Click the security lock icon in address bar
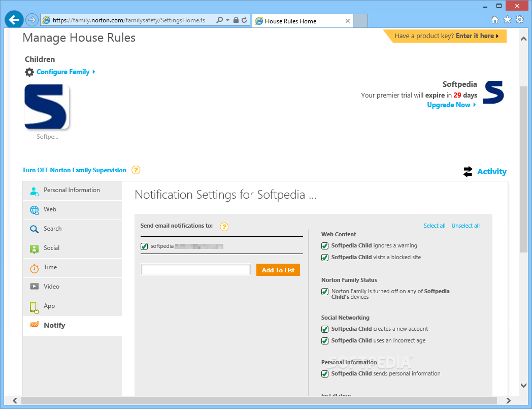The height and width of the screenshot is (409, 532). point(236,20)
